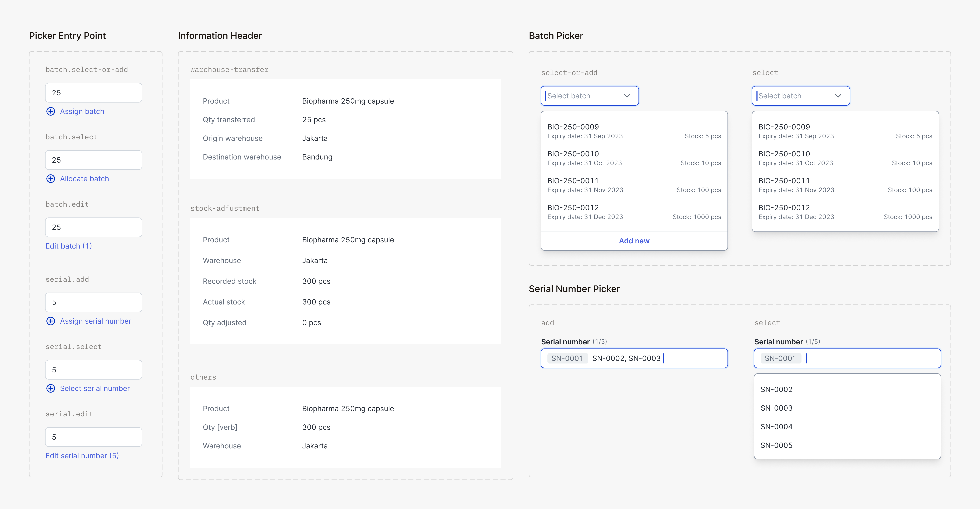Choose BIO-250-0011 in select-or-add list

(x=634, y=185)
